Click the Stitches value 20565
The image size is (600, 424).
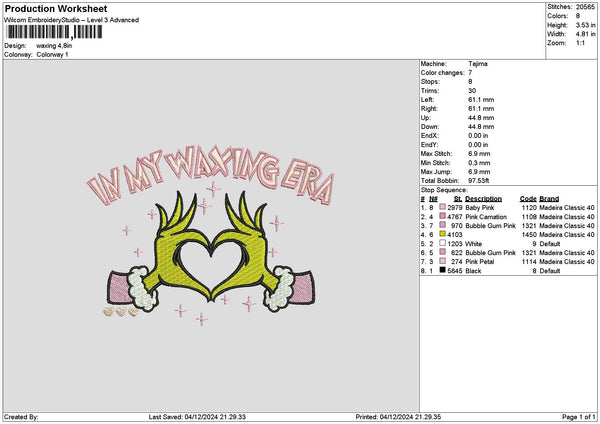coord(585,7)
